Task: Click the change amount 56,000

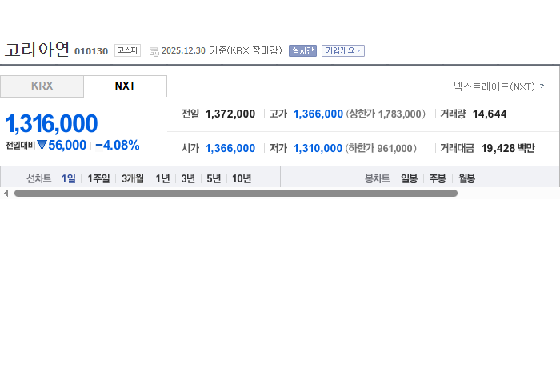Action: coord(67,146)
